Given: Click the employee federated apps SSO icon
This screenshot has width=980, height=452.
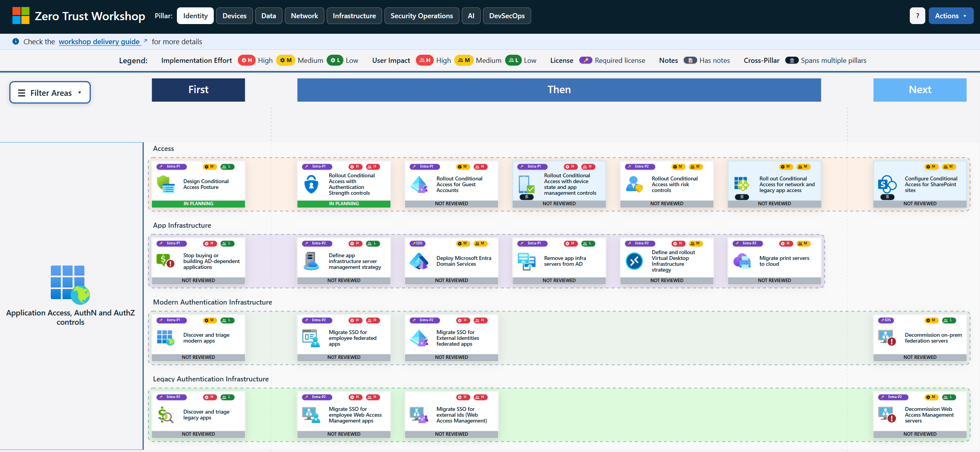Looking at the screenshot, I should [311, 338].
